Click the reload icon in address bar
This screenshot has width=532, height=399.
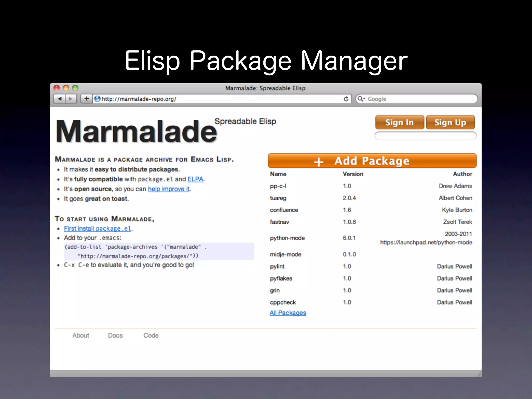point(346,99)
